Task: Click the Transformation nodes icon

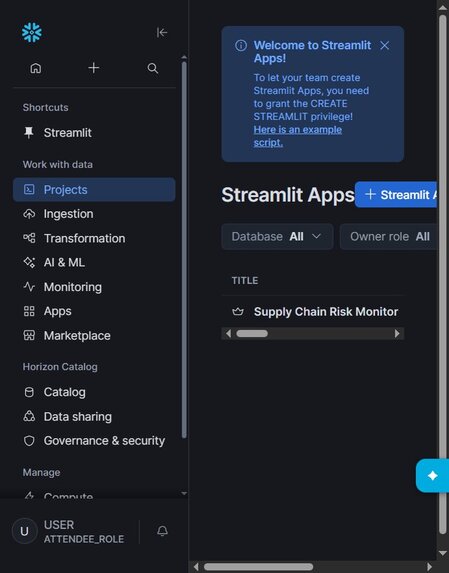Action: coord(29,238)
